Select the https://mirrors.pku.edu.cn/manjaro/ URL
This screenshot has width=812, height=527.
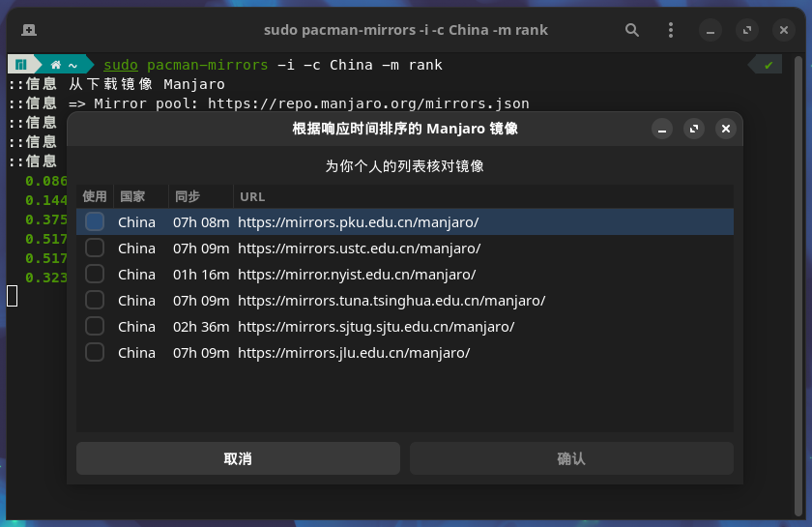(359, 222)
